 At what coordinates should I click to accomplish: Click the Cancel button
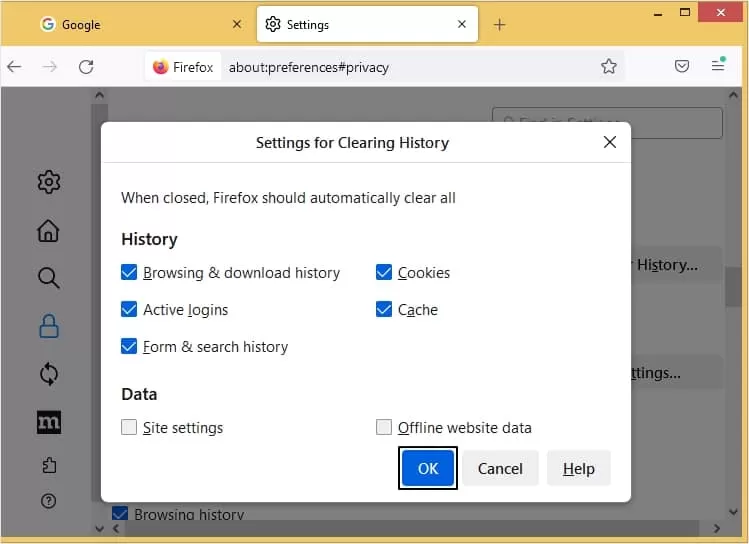(500, 468)
